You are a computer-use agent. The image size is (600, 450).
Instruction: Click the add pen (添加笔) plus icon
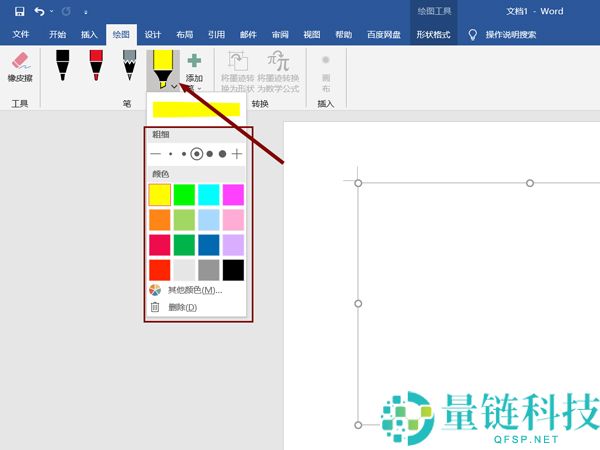click(194, 61)
